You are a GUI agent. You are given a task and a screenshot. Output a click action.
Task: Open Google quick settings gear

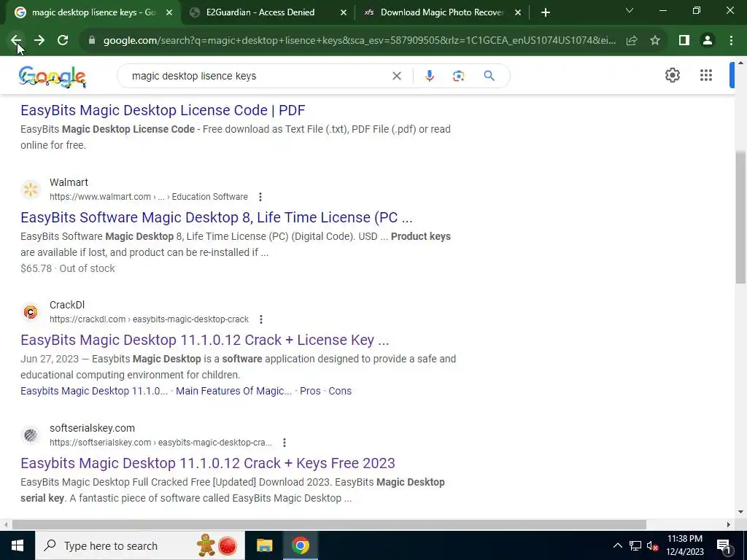[x=672, y=75]
